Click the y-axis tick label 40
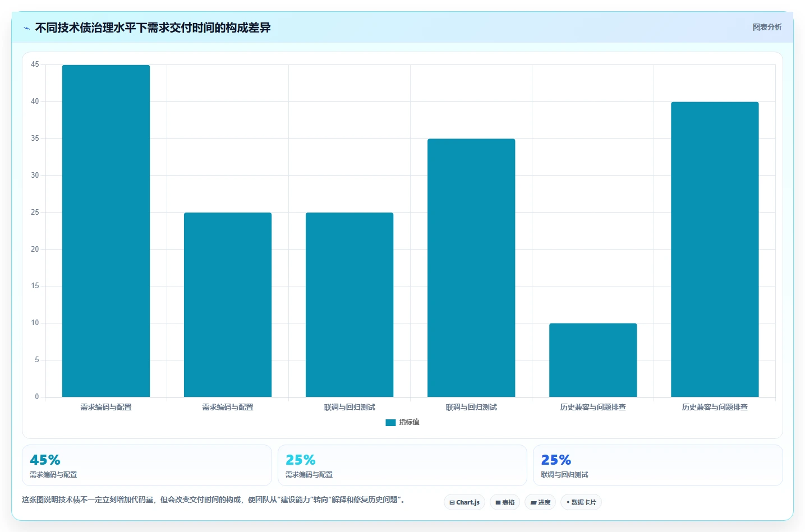Screen dimensions: 805x532 [x=35, y=101]
